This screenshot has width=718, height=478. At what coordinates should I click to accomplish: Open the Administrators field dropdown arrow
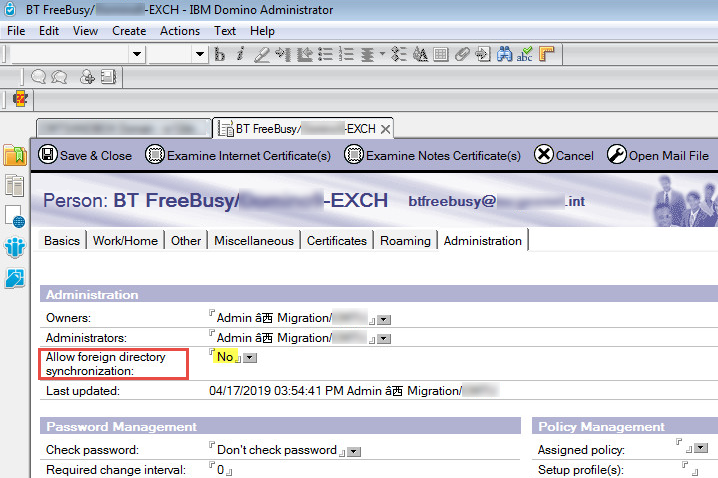pyautogui.click(x=384, y=339)
